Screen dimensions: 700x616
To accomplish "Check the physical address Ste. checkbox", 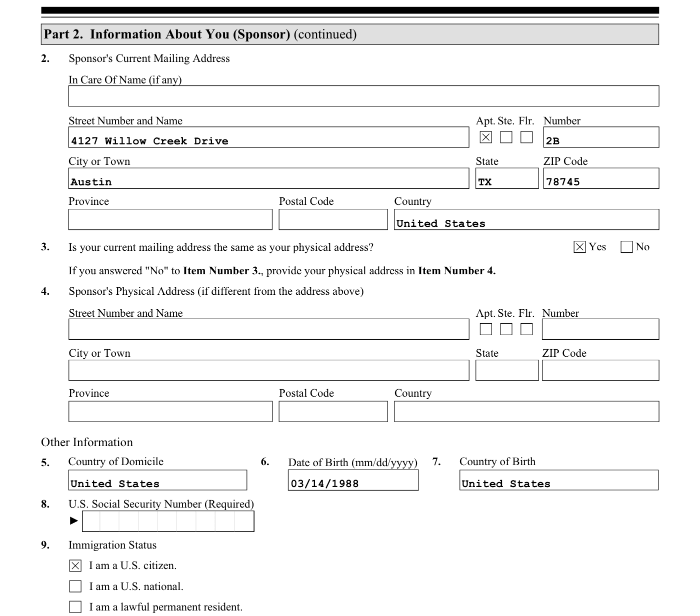I will [x=506, y=329].
